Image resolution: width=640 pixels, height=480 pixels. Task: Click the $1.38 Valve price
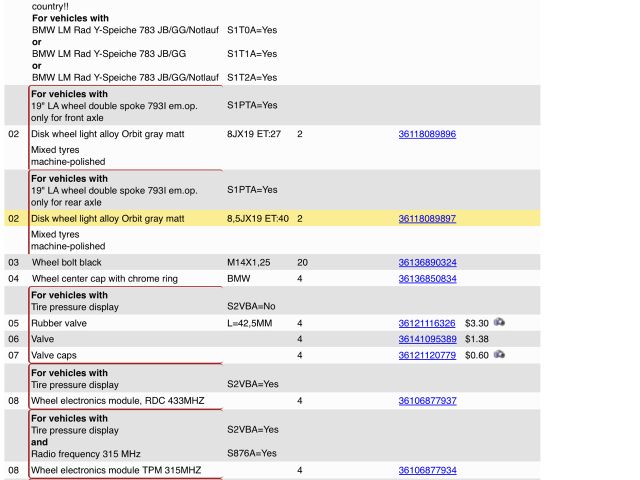tap(476, 339)
